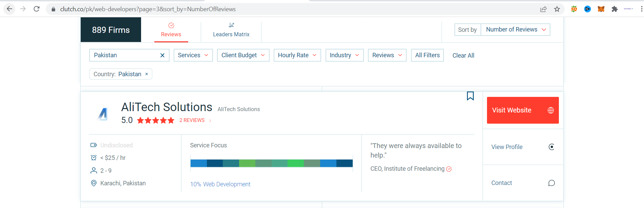The image size is (644, 208).
Task: Click the share page icon in address bar
Action: (543, 9)
